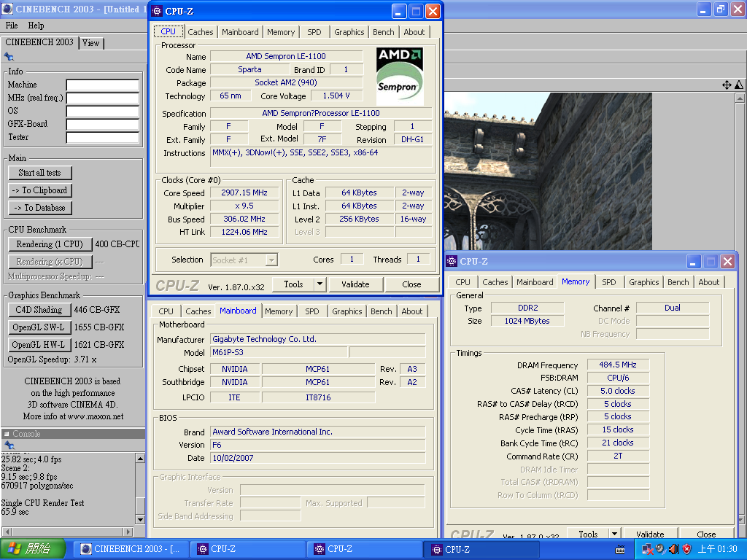Click the pin icon in Console panel

(9, 446)
